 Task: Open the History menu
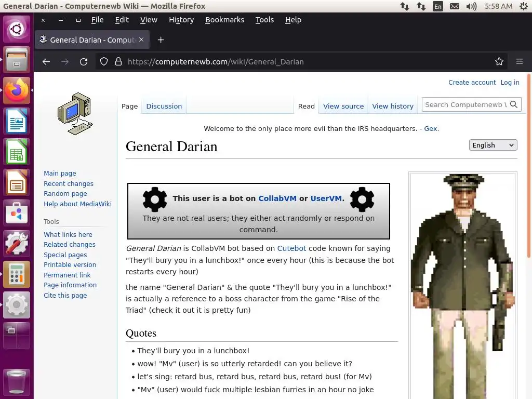click(x=181, y=20)
